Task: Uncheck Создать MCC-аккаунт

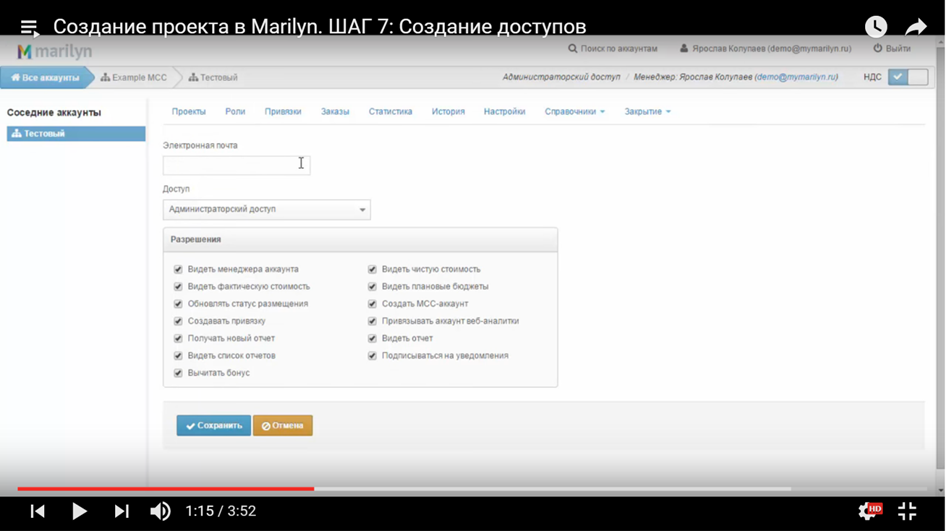Action: pos(372,304)
